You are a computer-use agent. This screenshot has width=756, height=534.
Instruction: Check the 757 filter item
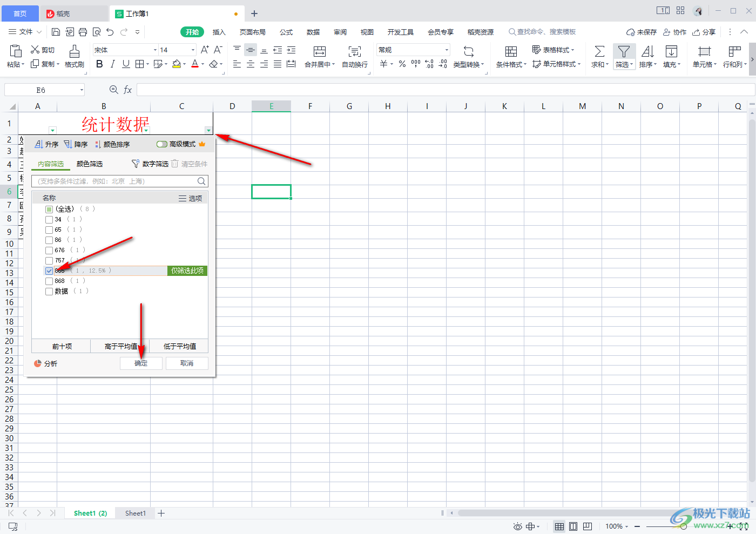click(49, 260)
